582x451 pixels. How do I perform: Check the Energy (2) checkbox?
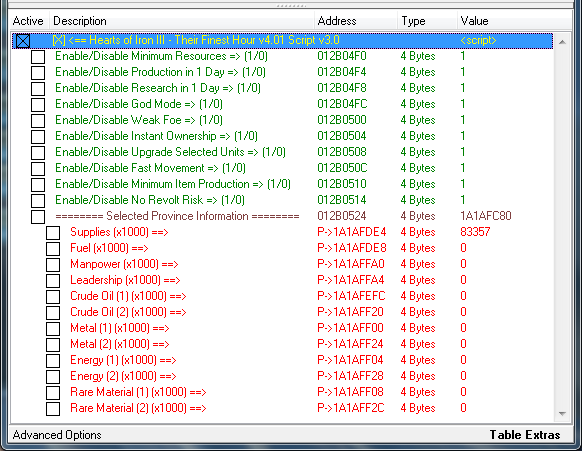point(53,376)
